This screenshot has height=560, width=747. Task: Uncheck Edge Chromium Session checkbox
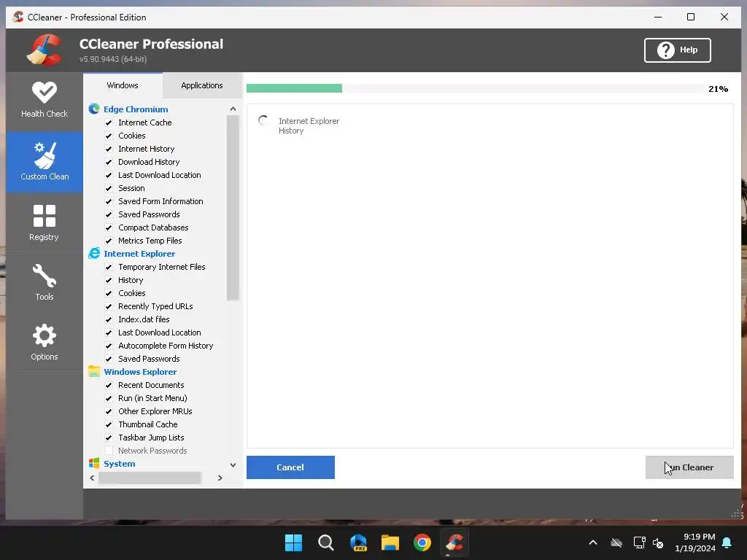[109, 188]
